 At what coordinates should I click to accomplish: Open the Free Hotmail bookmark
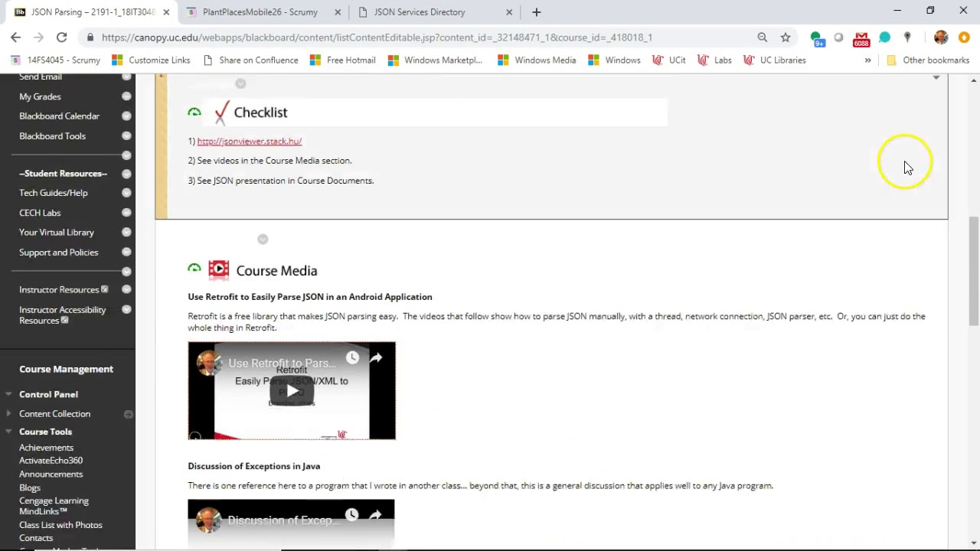[342, 60]
